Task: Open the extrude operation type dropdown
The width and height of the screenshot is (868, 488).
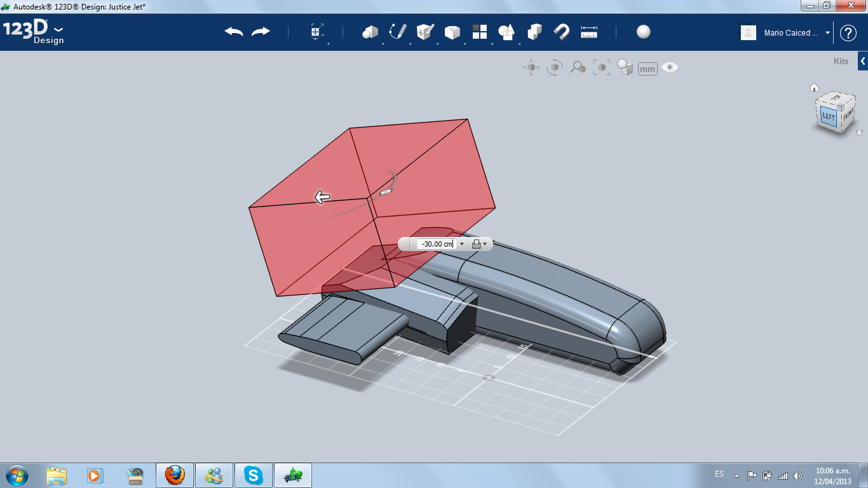Action: click(480, 244)
